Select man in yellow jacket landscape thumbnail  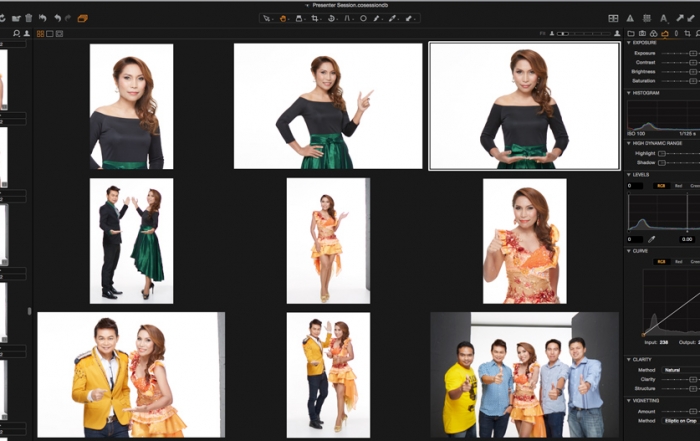point(131,374)
